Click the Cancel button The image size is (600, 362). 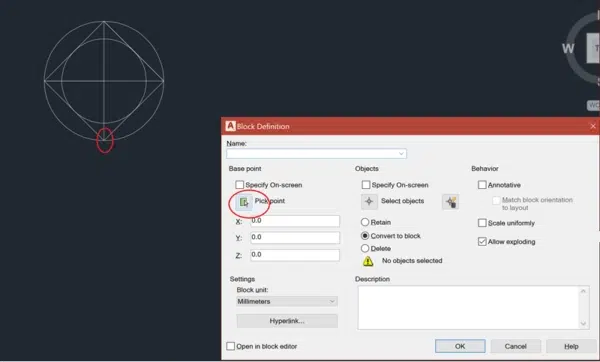515,346
